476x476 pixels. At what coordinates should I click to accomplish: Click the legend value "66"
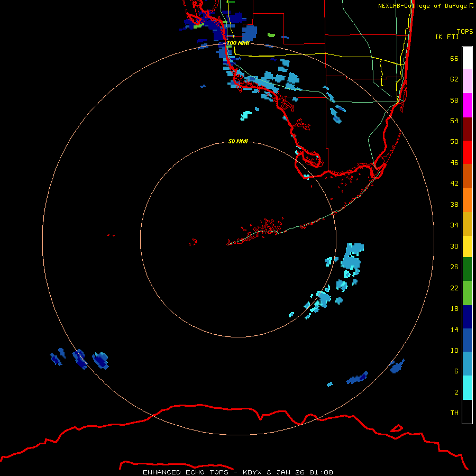[x=454, y=58]
